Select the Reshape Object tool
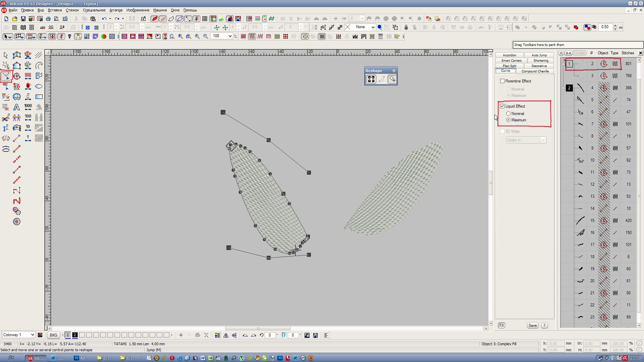 [6, 76]
